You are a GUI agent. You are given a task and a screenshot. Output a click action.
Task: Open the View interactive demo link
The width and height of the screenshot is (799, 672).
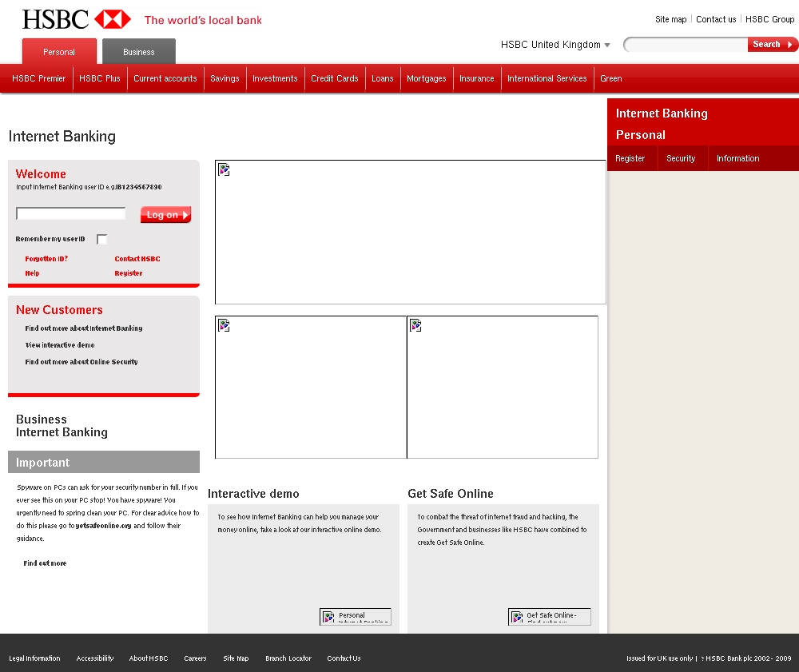coord(60,345)
